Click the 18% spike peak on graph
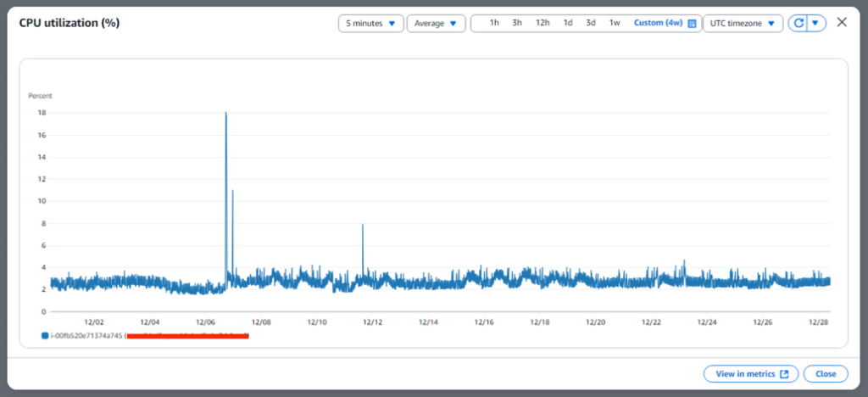868x397 pixels. [225, 113]
